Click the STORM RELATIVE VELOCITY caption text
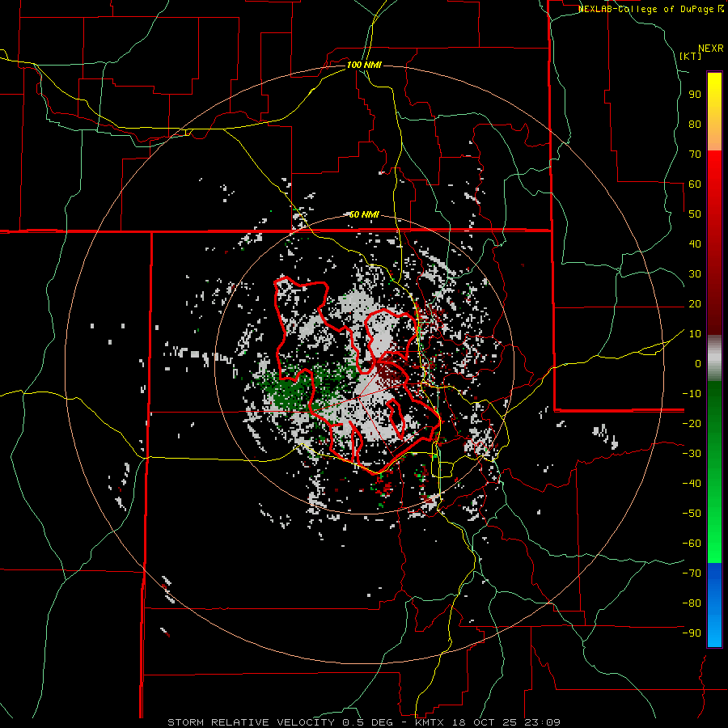Viewport: 728px width, 728px height. 251,722
